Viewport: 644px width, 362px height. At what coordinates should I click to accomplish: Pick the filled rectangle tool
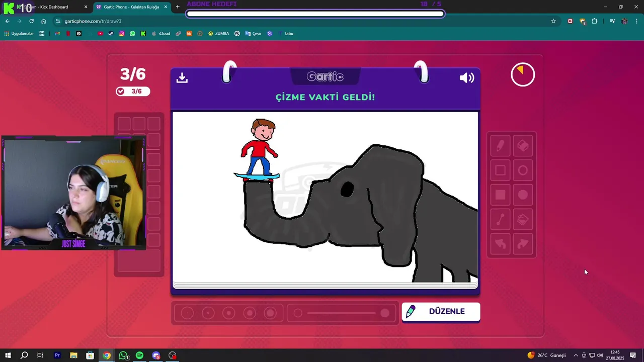[x=500, y=195]
